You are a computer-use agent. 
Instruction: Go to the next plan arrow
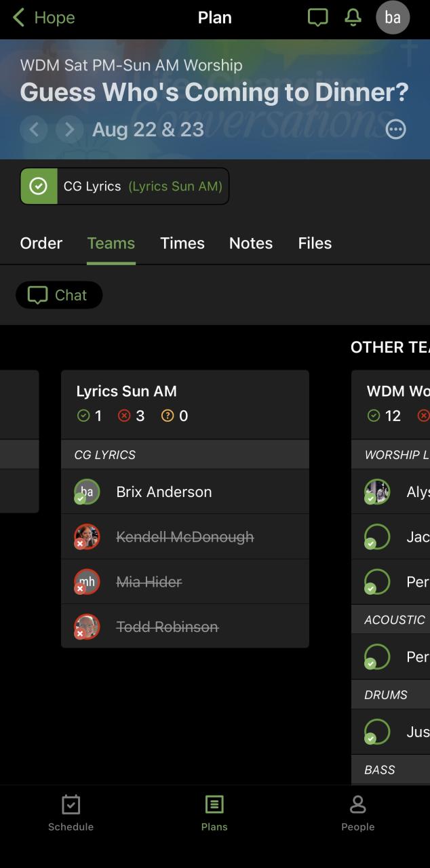[x=69, y=129]
